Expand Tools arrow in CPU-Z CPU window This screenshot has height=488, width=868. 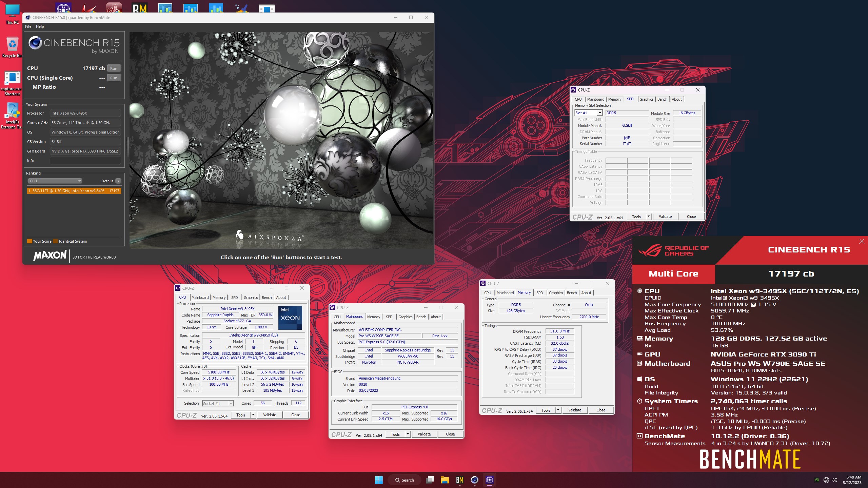coord(253,415)
